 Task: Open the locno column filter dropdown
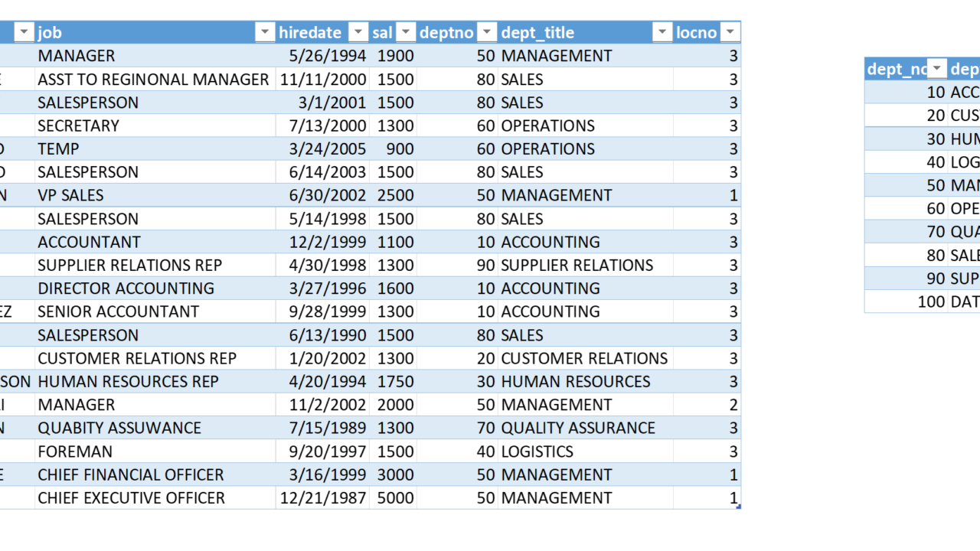pyautogui.click(x=730, y=32)
